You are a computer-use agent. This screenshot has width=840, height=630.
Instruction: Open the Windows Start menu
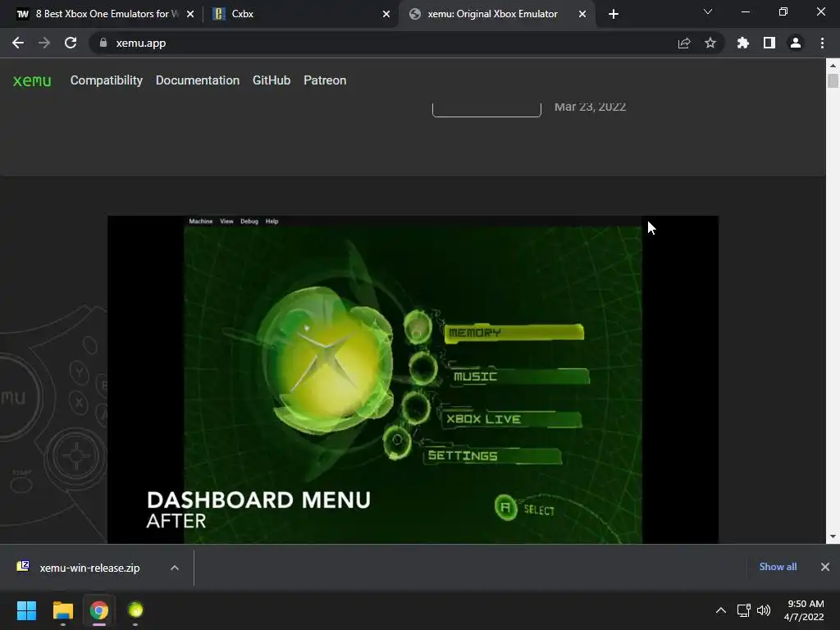26,610
